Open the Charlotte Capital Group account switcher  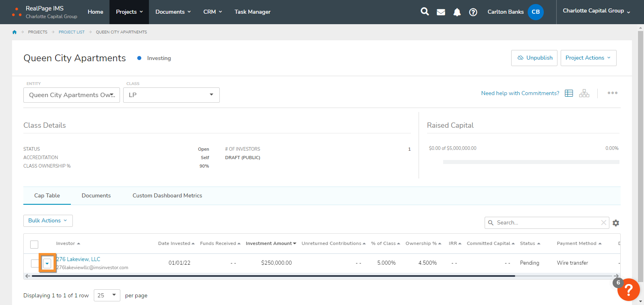tap(597, 11)
